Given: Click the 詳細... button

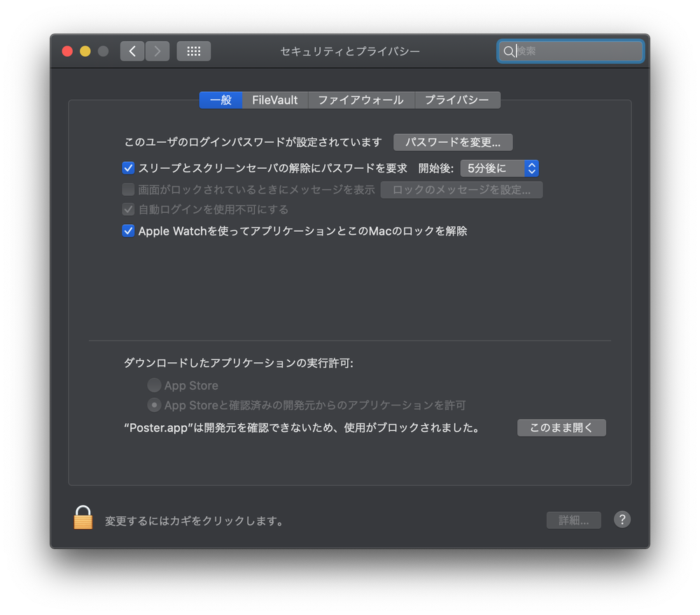Looking at the screenshot, I should [574, 520].
